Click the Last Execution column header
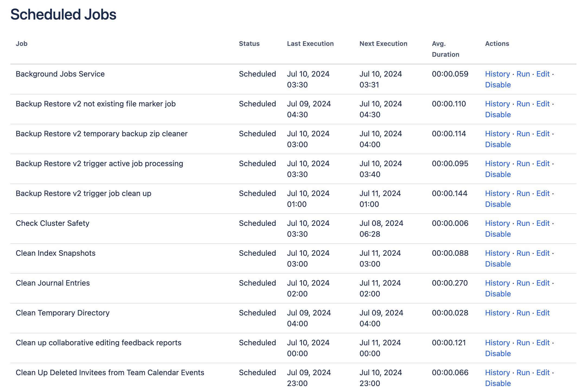This screenshot has height=392, width=588. point(310,44)
